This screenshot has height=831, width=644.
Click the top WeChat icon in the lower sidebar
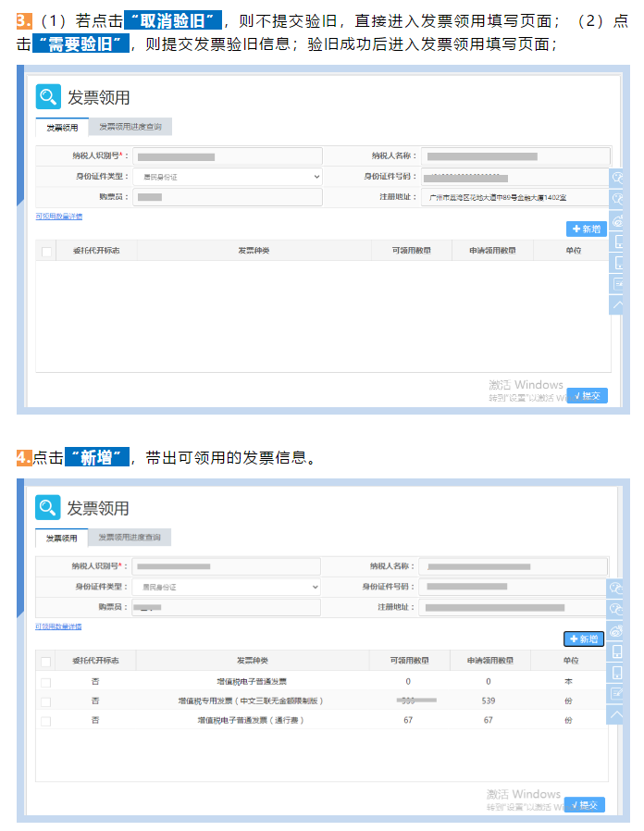(x=617, y=588)
